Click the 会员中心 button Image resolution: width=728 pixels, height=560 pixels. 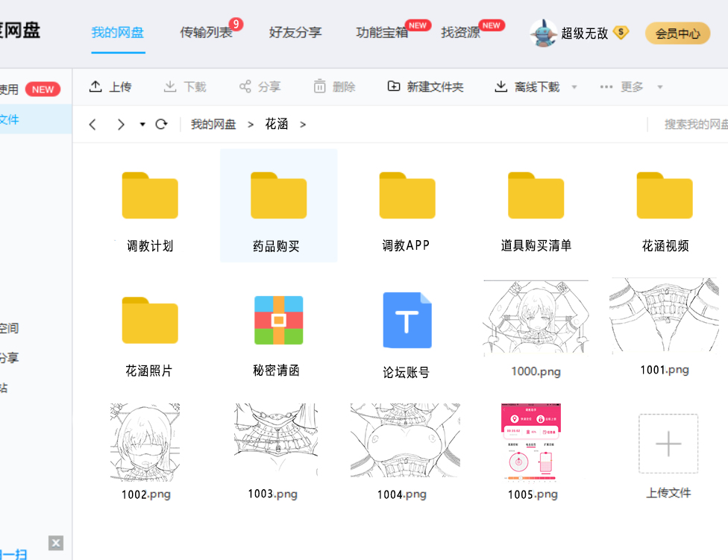(x=677, y=33)
